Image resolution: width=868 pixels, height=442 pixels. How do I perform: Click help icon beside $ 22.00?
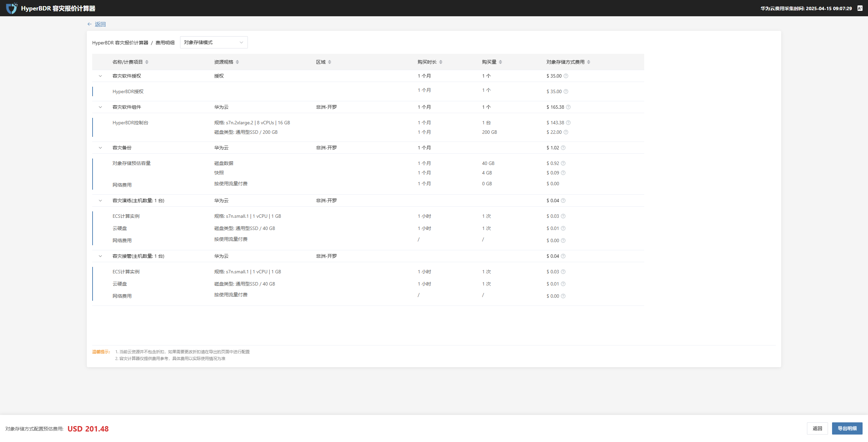(566, 132)
